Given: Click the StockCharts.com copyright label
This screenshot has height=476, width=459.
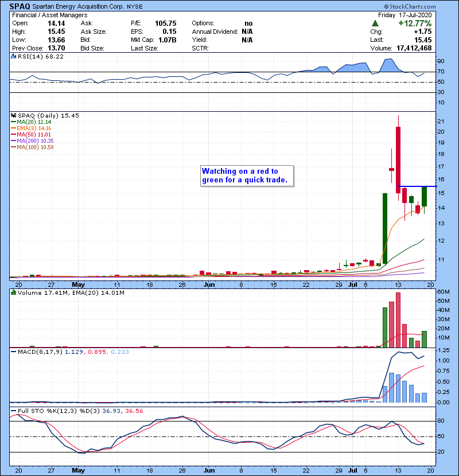Looking at the screenshot, I should click(x=410, y=6).
